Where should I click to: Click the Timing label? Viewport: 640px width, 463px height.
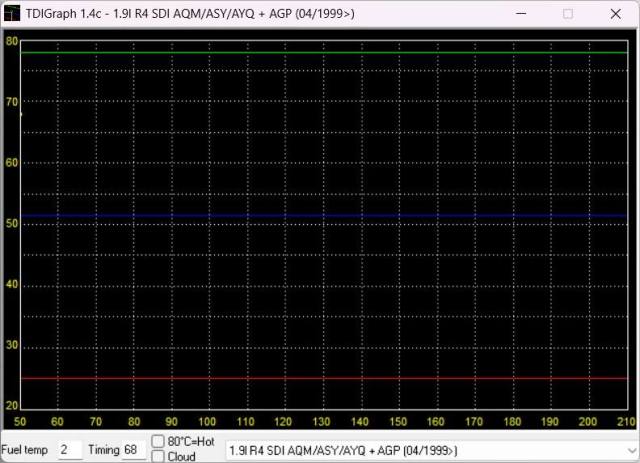point(103,450)
